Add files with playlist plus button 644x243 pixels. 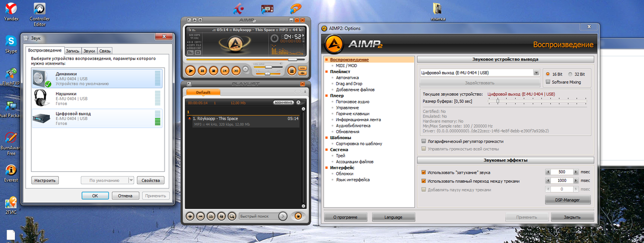click(x=190, y=216)
